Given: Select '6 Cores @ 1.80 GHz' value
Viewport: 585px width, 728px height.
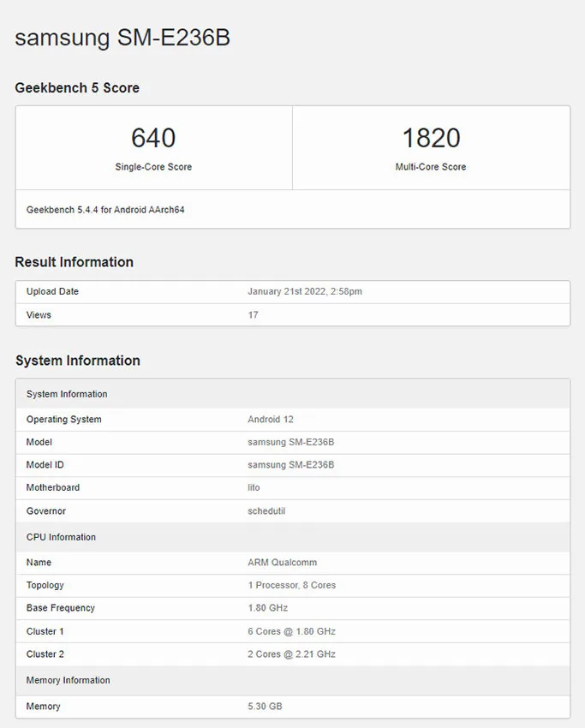Looking at the screenshot, I should [x=291, y=631].
